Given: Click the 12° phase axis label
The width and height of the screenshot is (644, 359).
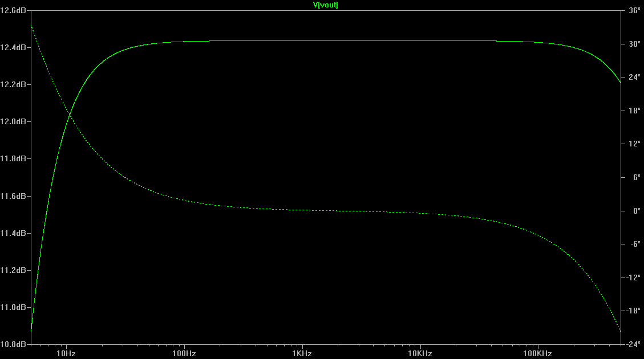Looking at the screenshot, I should [634, 144].
